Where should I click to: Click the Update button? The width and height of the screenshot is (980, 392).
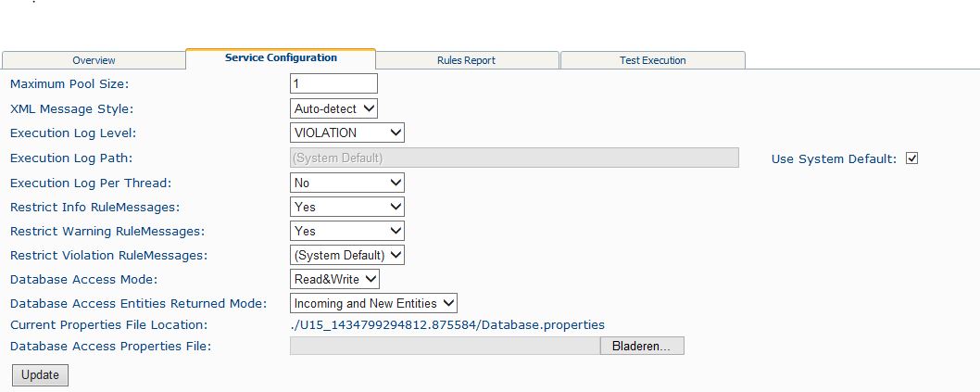(x=40, y=375)
